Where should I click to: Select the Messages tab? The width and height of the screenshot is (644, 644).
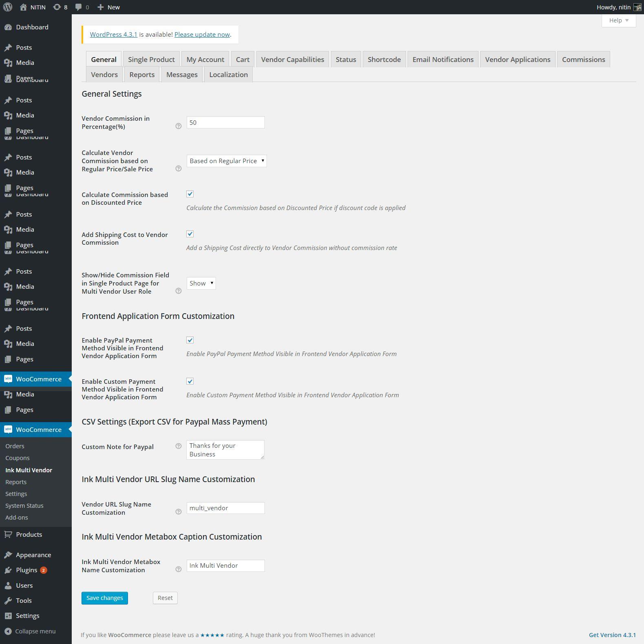[182, 75]
